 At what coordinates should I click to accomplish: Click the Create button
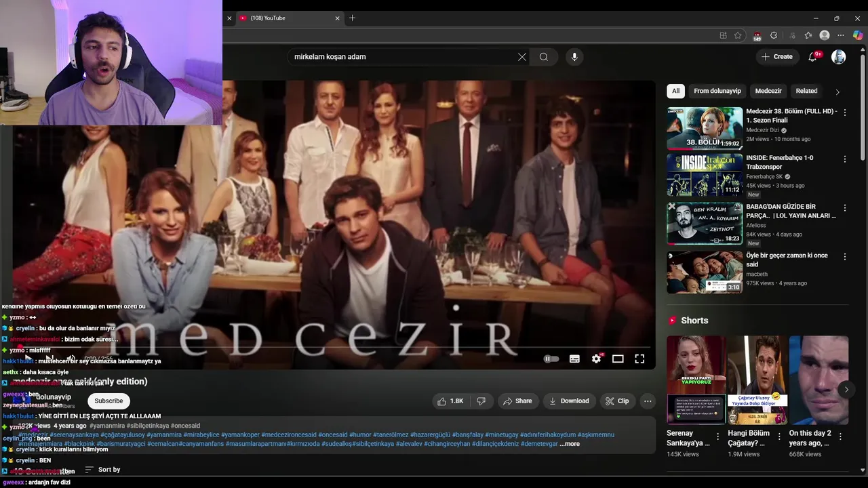coord(777,57)
